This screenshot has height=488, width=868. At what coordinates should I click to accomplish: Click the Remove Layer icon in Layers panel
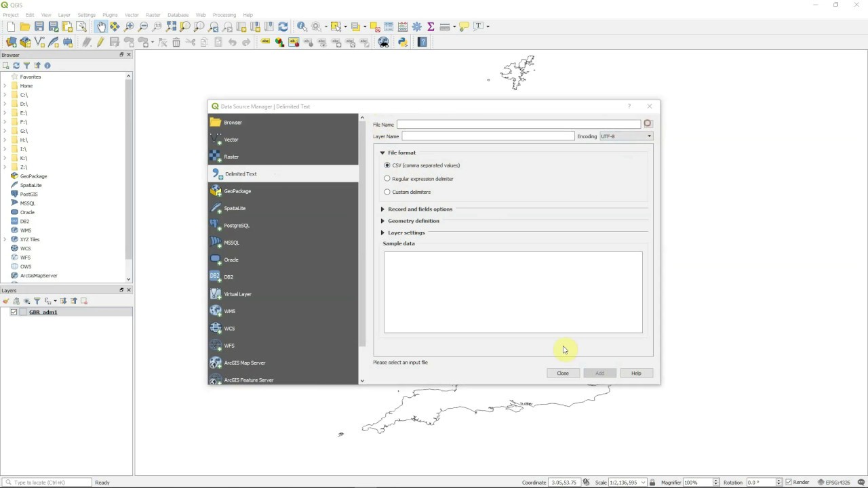point(85,301)
